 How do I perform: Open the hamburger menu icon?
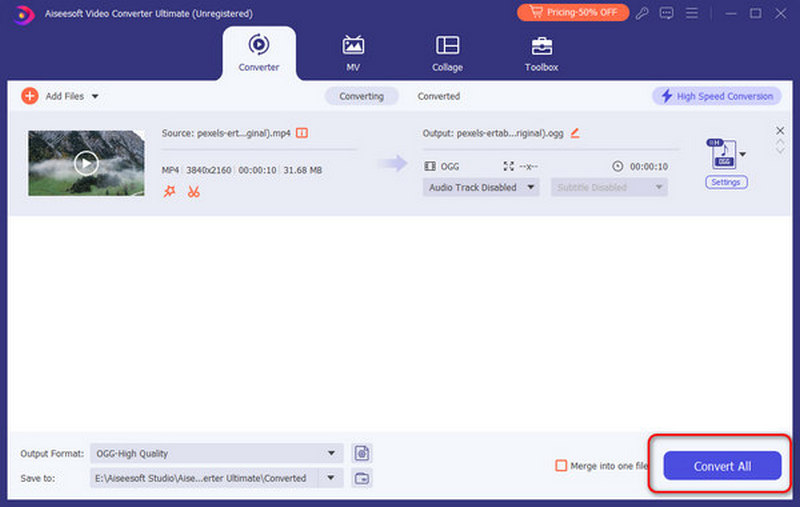pos(692,13)
